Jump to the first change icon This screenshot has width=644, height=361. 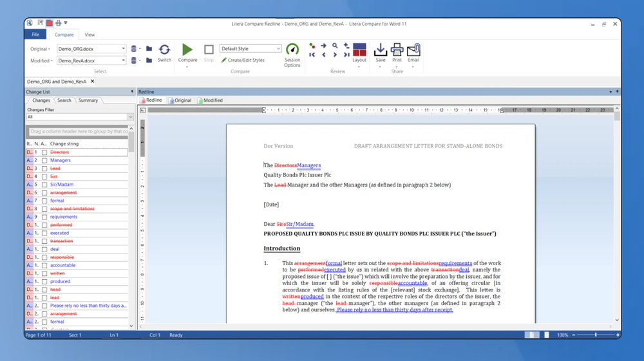312,55
